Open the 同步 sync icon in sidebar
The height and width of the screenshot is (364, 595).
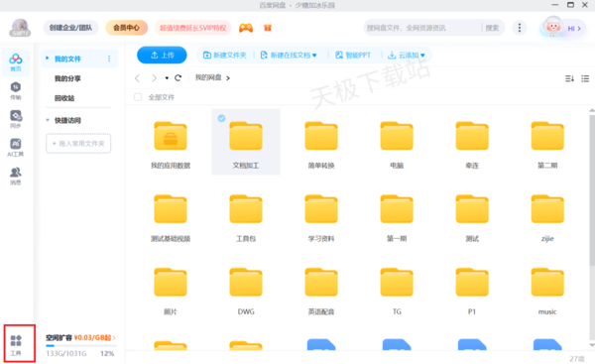click(16, 119)
